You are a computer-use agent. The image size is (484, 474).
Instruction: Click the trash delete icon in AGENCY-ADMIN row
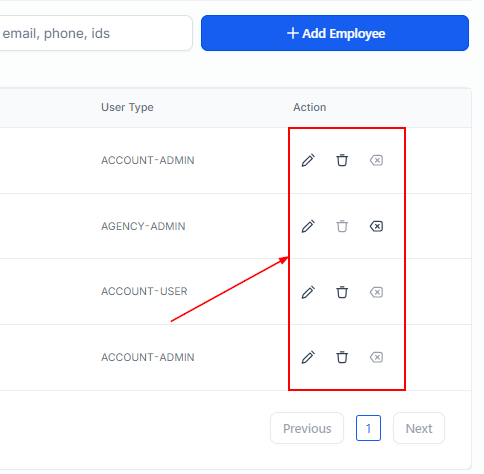point(342,226)
